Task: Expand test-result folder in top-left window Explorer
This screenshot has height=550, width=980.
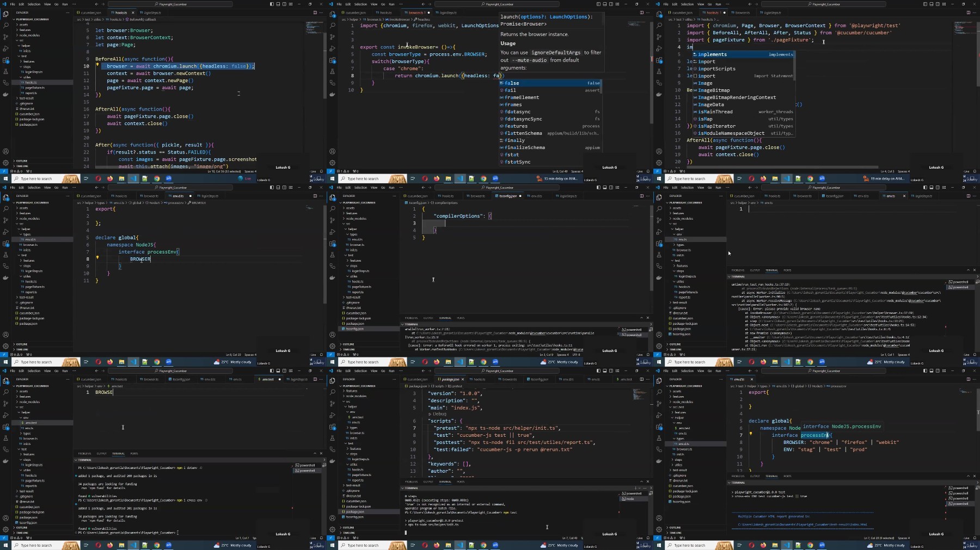Action: tap(42, 98)
